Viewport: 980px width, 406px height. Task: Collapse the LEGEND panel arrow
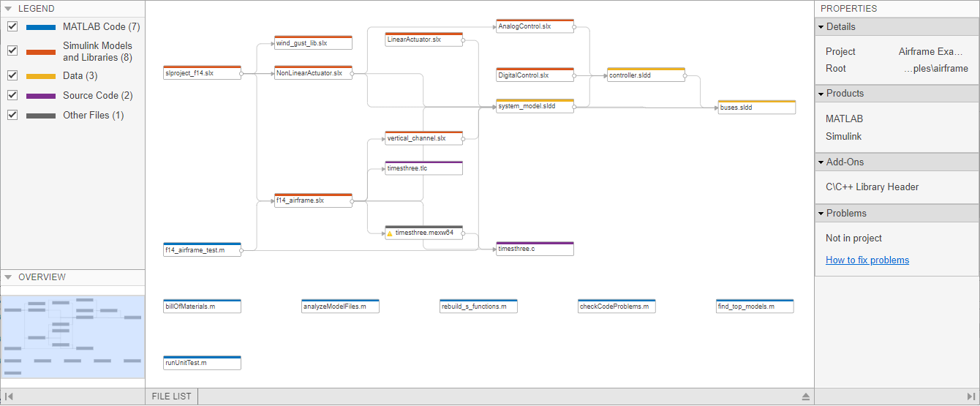[x=8, y=8]
